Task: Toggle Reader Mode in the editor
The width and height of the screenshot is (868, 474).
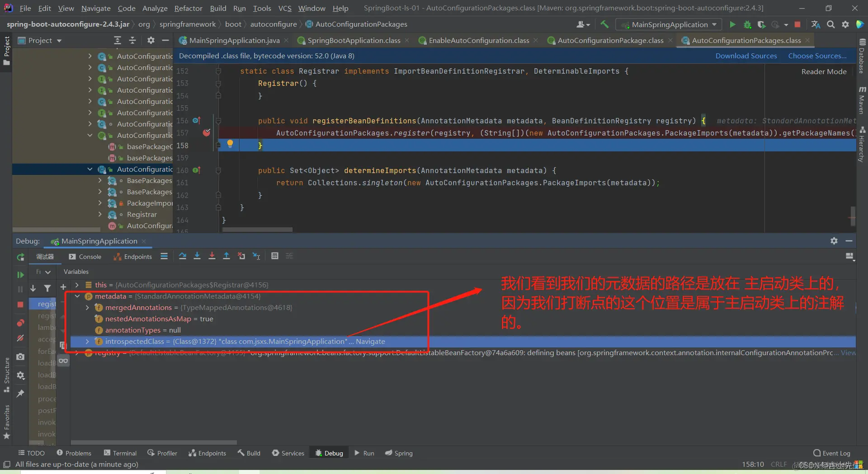Action: (824, 71)
